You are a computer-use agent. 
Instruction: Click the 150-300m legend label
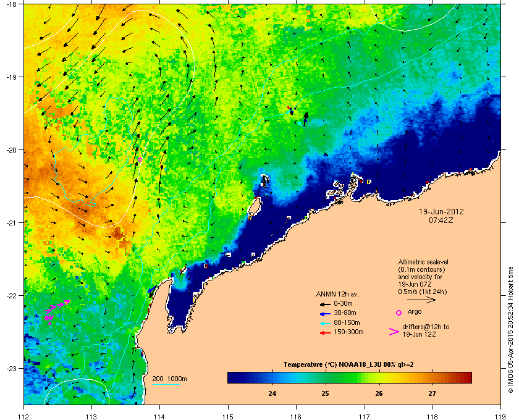(348, 332)
